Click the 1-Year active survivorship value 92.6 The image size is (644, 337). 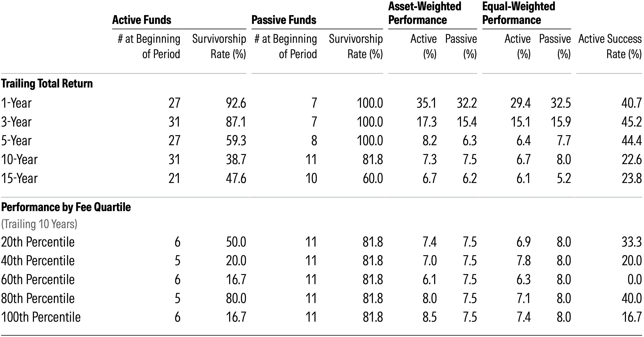coord(236,103)
